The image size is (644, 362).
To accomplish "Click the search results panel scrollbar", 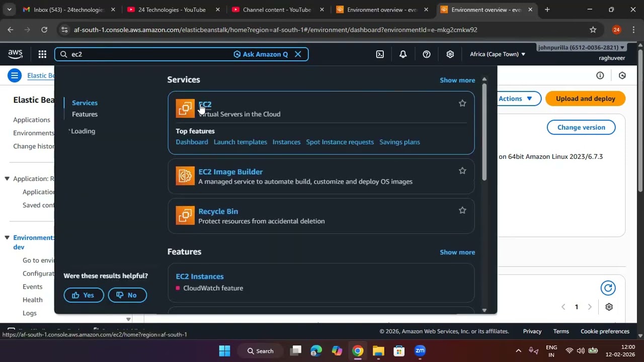I will click(x=484, y=132).
